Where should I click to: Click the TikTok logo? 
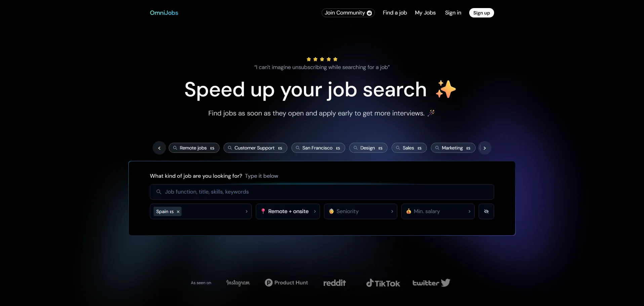[383, 283]
